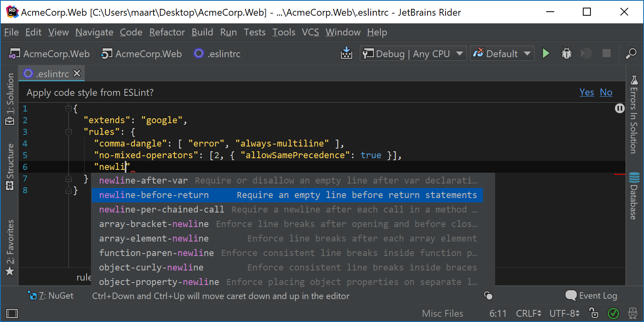The height and width of the screenshot is (322, 644).
Task: Open the Build menu
Action: click(x=202, y=32)
